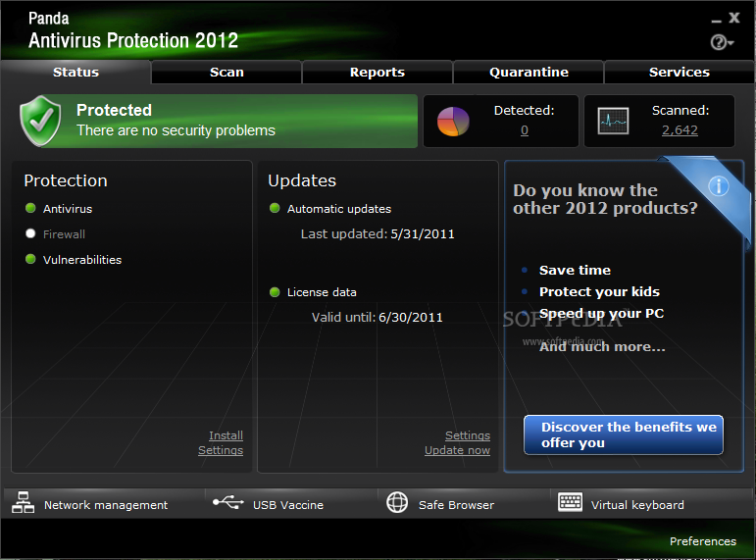The height and width of the screenshot is (560, 756).
Task: Click the green Protected shield icon
Action: click(40, 121)
